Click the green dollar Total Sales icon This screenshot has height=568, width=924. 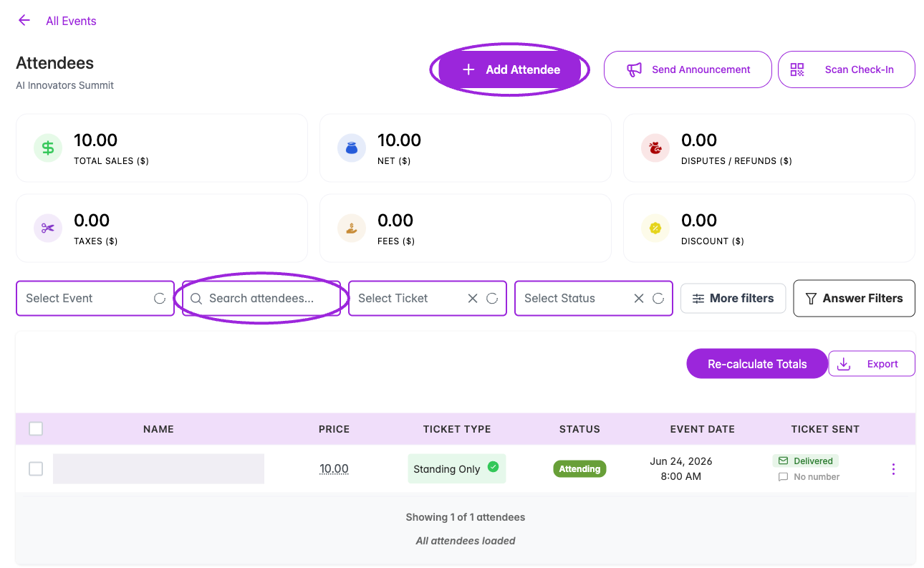pyautogui.click(x=48, y=148)
